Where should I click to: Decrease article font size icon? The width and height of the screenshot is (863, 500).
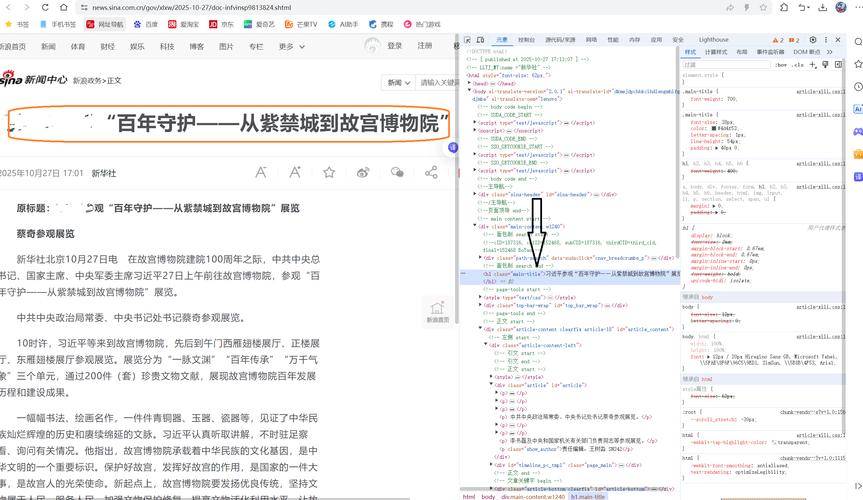click(261, 172)
